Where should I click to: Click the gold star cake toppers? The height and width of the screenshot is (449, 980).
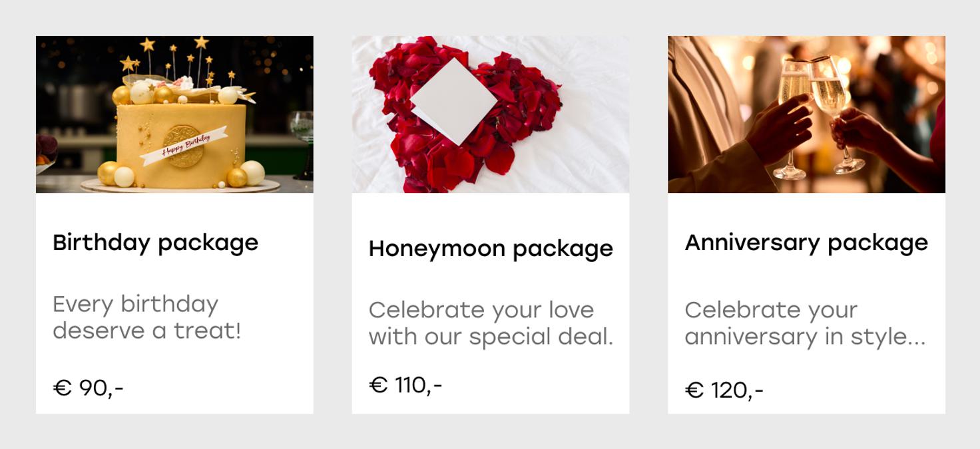click(148, 45)
